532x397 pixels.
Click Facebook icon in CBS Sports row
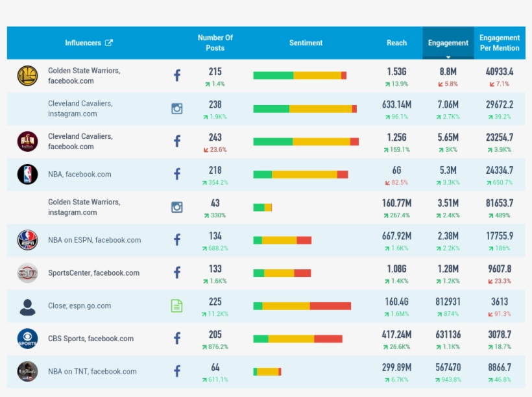click(177, 339)
